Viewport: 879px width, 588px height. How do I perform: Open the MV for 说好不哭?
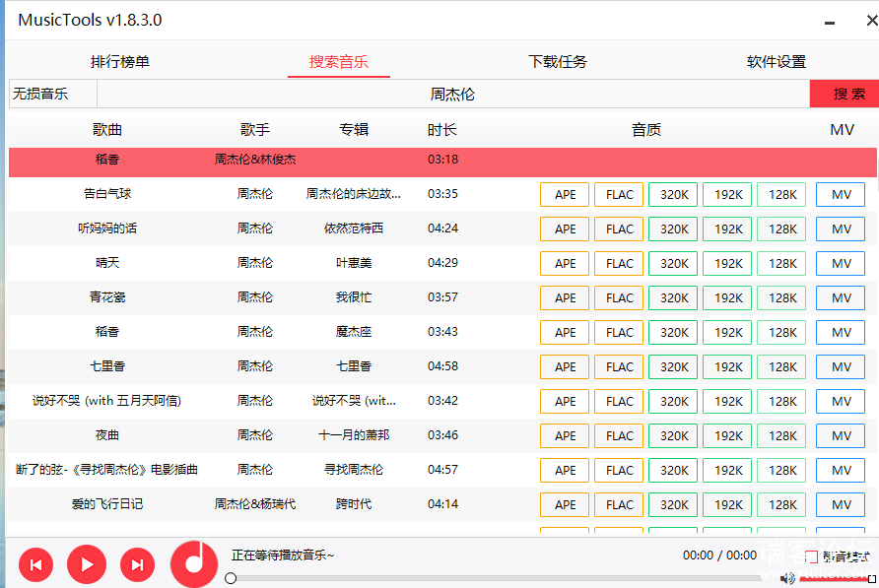pyautogui.click(x=841, y=401)
